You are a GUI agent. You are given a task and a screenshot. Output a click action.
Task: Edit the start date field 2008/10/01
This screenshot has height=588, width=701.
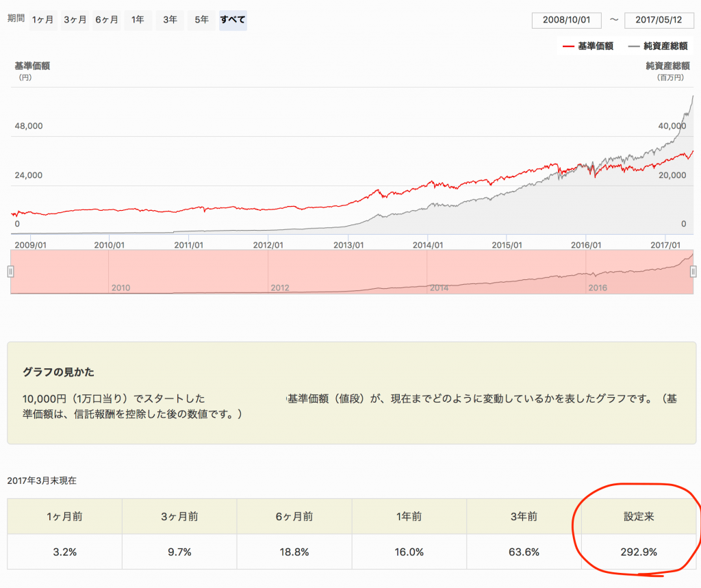coord(566,20)
